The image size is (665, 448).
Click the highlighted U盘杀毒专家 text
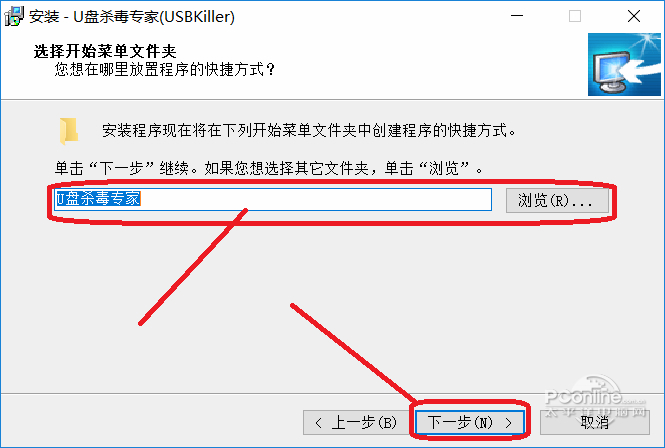[x=98, y=198]
